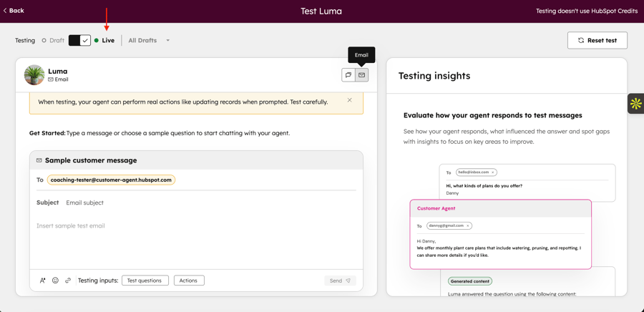
Task: Open the AI text assistant icon
Action: (42, 281)
